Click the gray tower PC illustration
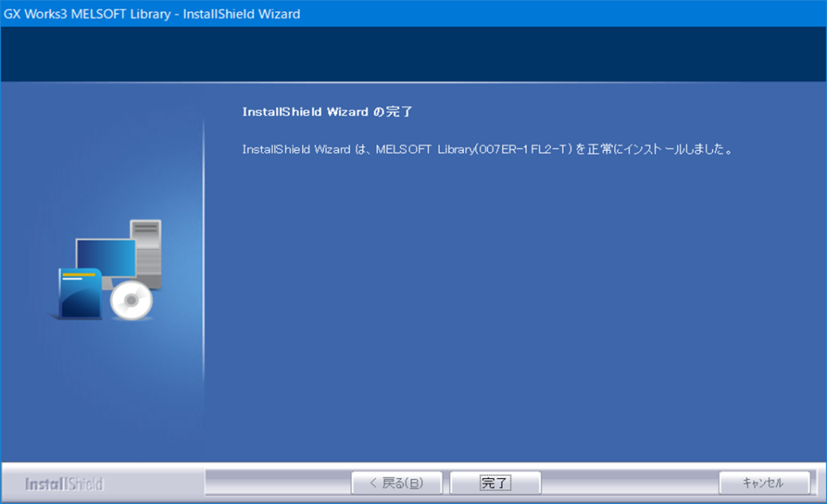Image resolution: width=827 pixels, height=504 pixels. pyautogui.click(x=147, y=253)
